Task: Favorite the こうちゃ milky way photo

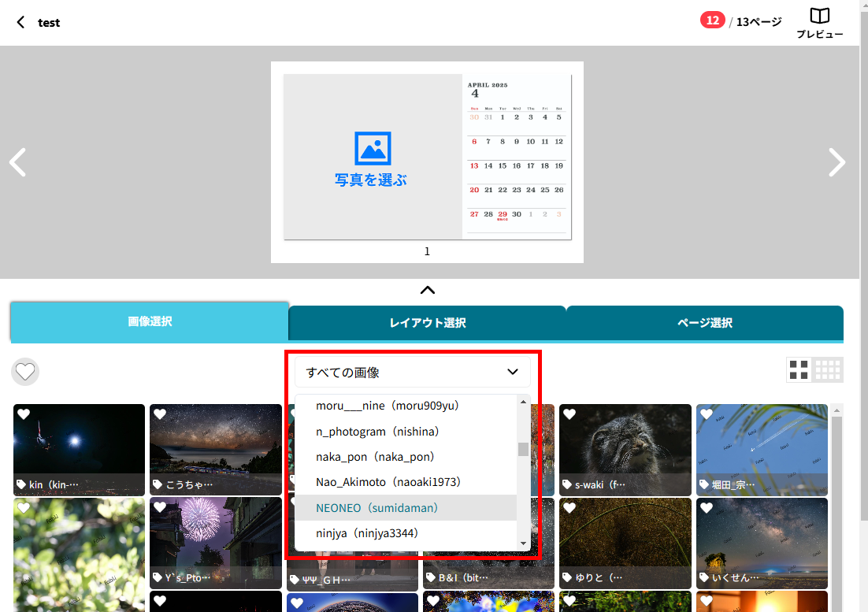Action: point(160,414)
